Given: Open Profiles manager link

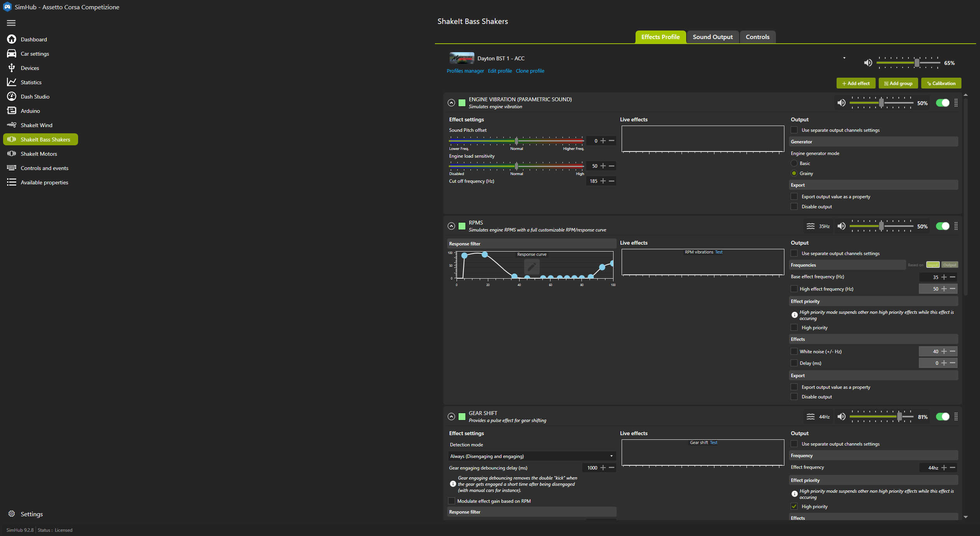Looking at the screenshot, I should point(465,71).
